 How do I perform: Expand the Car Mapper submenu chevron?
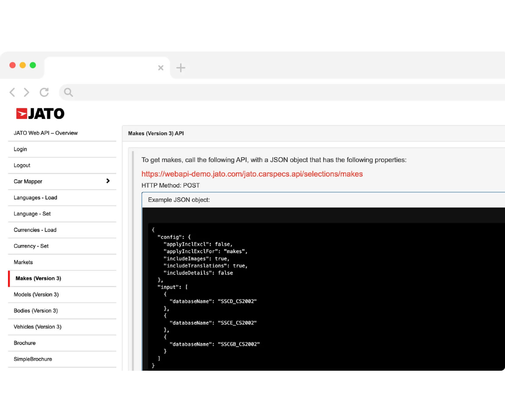click(108, 181)
